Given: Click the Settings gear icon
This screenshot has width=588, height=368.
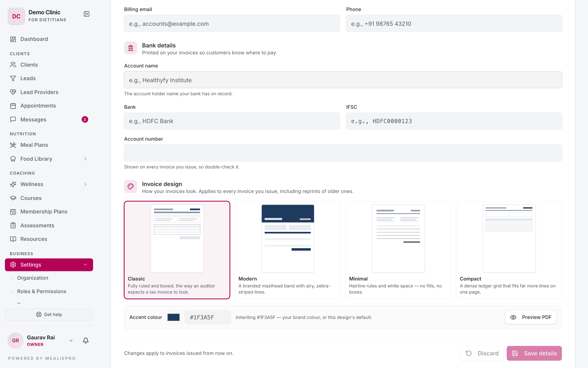Looking at the screenshot, I should [13, 265].
